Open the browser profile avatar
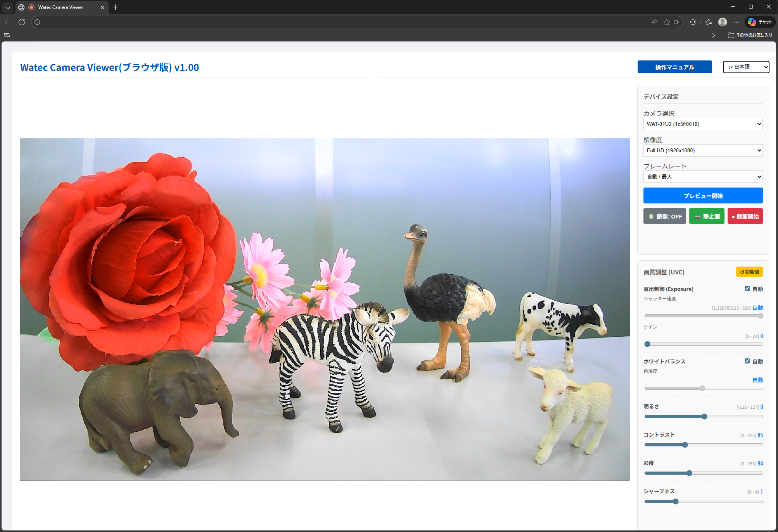778x532 pixels. point(722,22)
